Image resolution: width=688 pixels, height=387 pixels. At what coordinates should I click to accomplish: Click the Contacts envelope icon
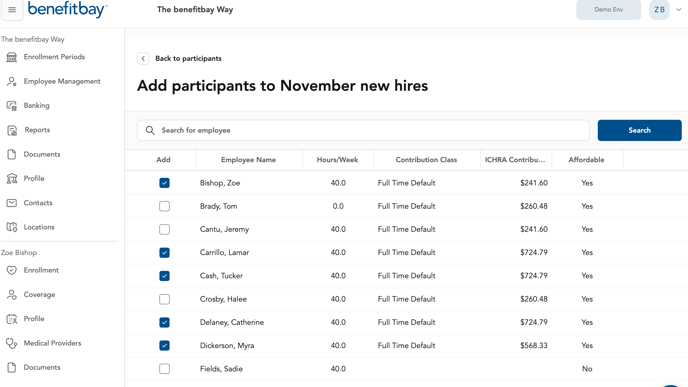pos(12,203)
